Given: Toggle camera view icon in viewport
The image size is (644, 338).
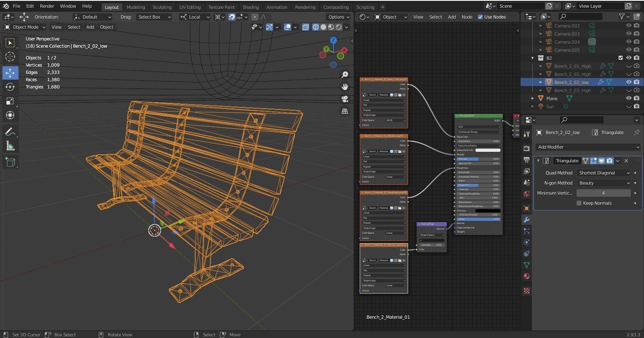Looking at the screenshot, I should click(345, 99).
